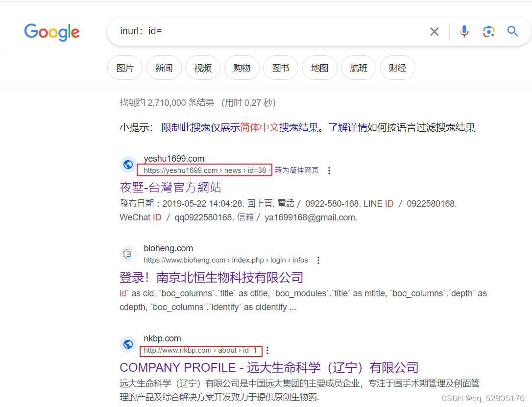Click the 转为简体网页 link
This screenshot has width=532, height=407.
297,170
